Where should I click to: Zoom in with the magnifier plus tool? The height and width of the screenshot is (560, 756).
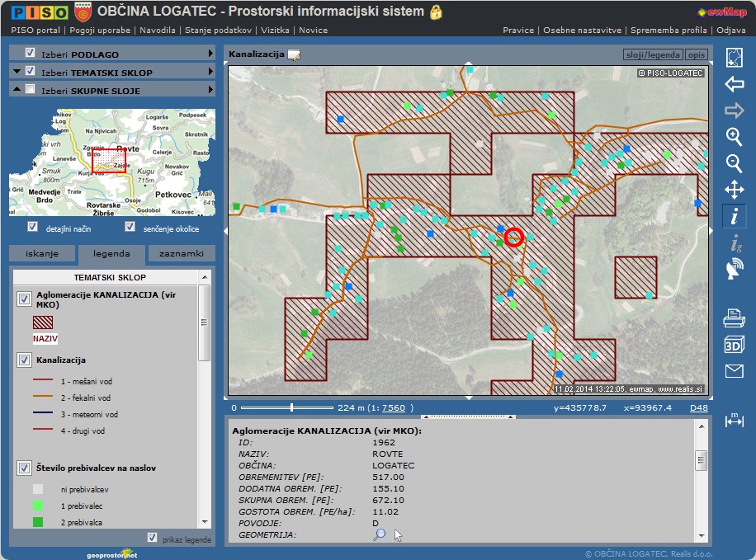(x=734, y=137)
